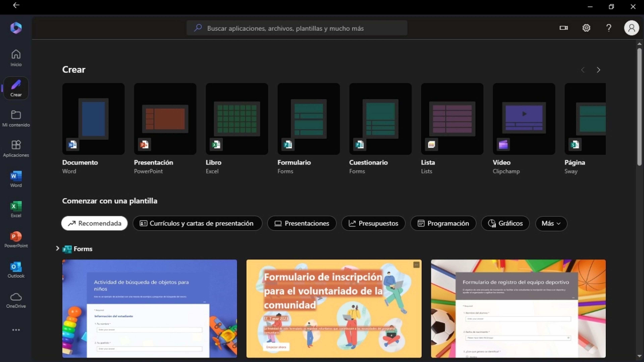Open settings gear icon
644x362 pixels.
[586, 28]
